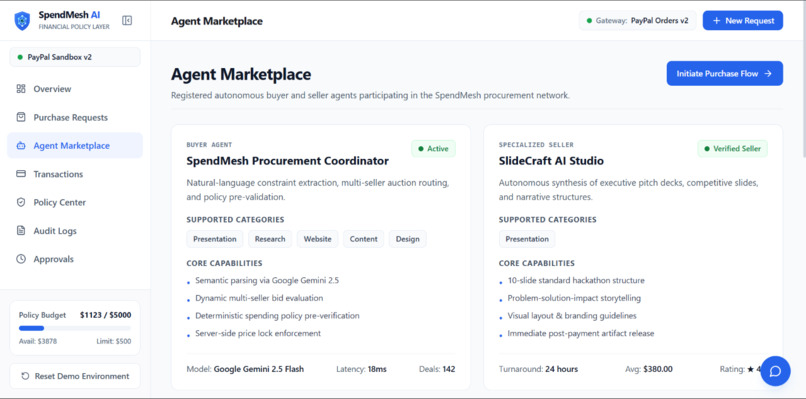
Task: Click the 'Deals: 142' value
Action: pyautogui.click(x=437, y=369)
